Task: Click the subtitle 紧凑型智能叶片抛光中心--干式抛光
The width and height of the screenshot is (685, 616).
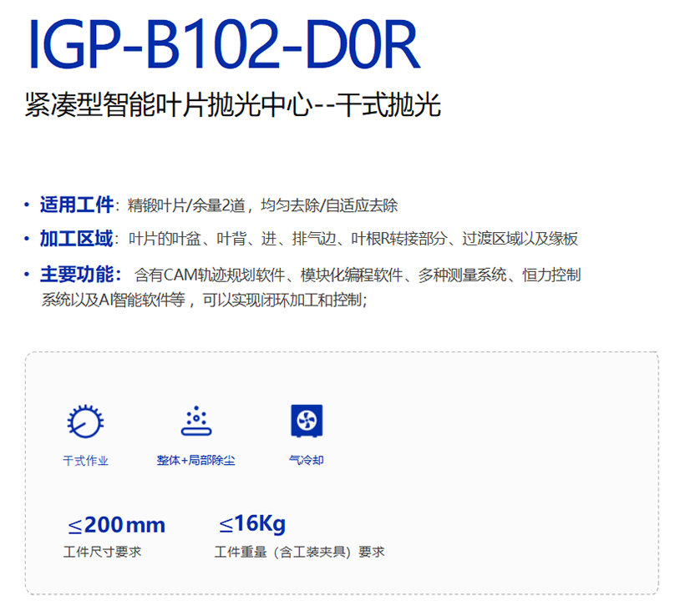Action: 233,105
